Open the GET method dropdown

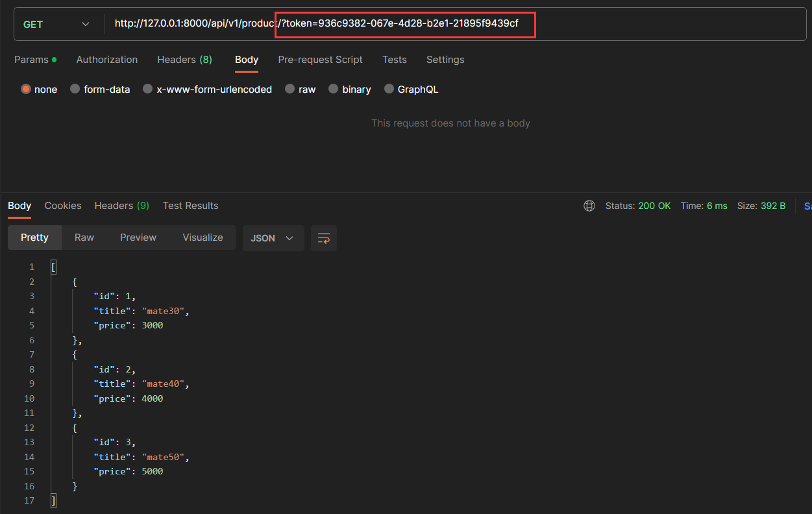[56, 24]
